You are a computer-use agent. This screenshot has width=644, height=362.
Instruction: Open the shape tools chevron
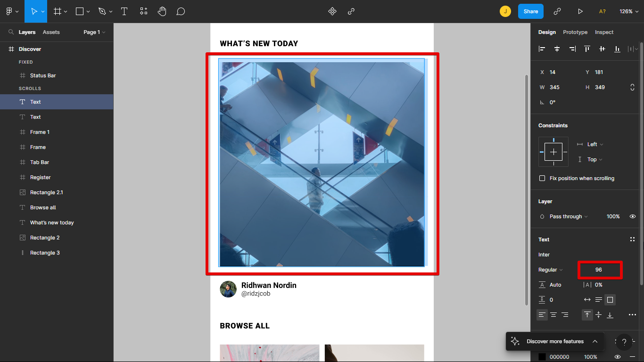(88, 11)
